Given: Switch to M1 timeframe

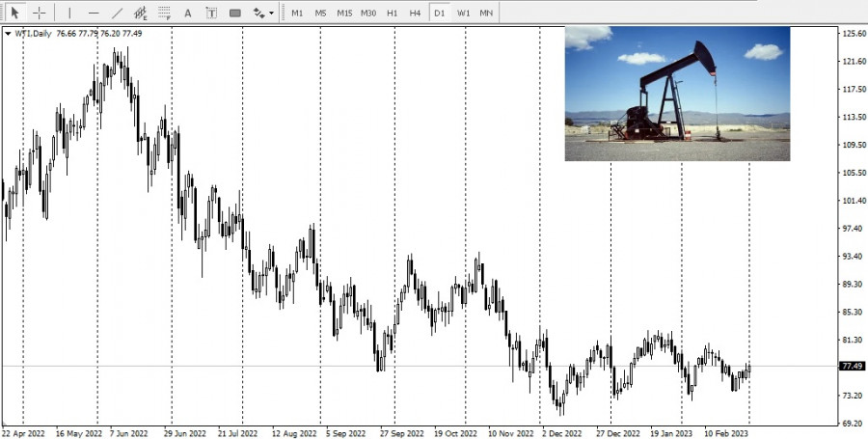Looking at the screenshot, I should pyautogui.click(x=297, y=13).
